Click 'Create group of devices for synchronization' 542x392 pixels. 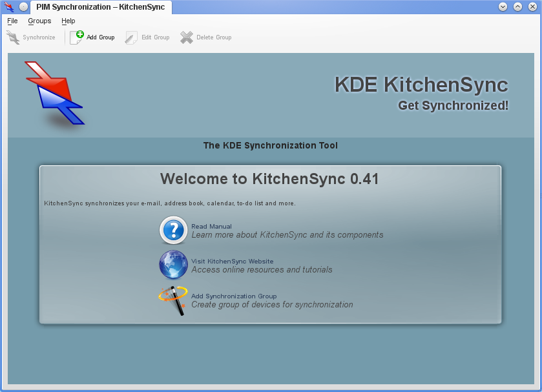(272, 305)
